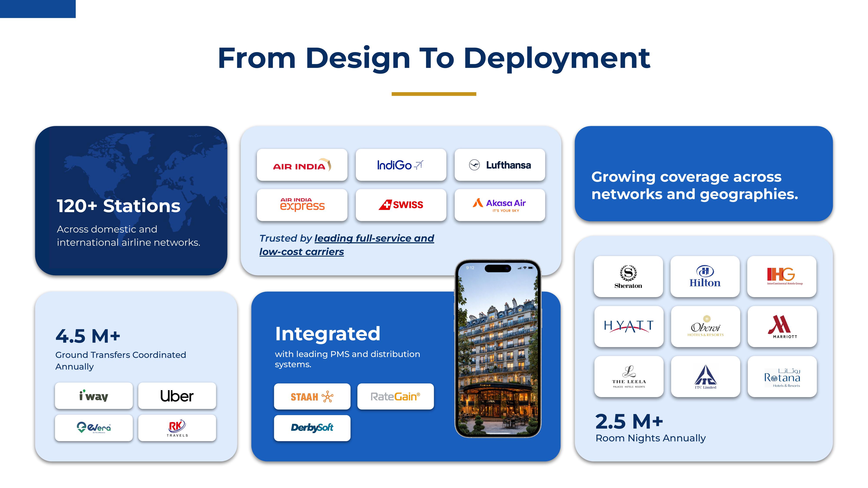
Task: Open the RK Travels logo card
Action: tap(177, 428)
